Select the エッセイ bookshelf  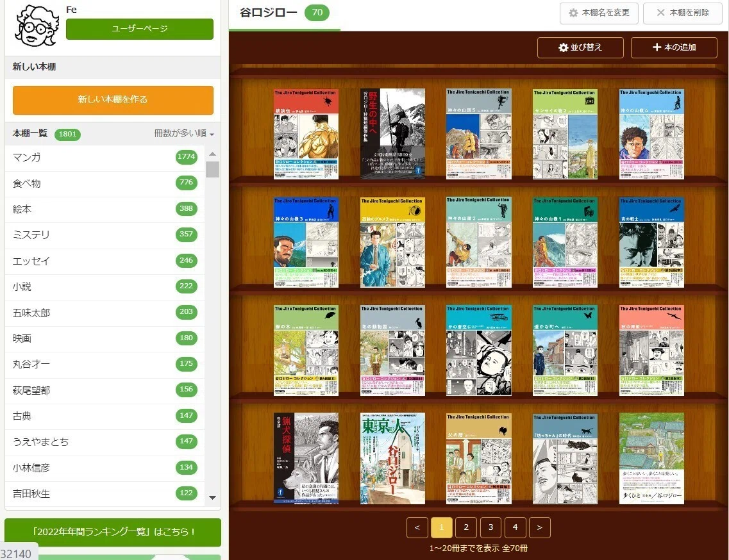point(105,261)
